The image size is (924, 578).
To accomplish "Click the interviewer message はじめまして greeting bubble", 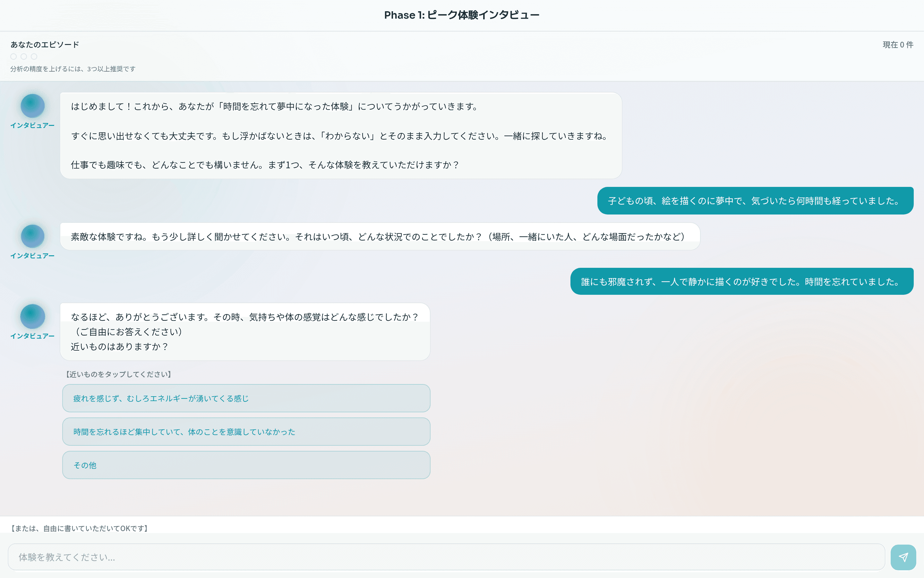I will click(x=341, y=135).
